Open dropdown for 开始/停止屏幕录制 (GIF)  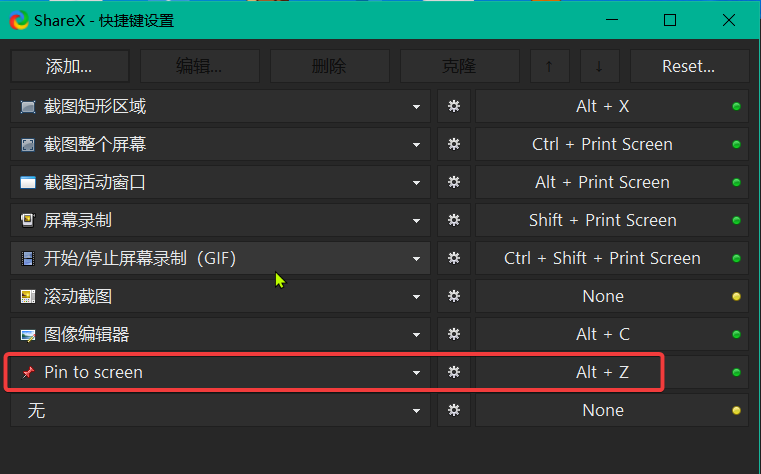[x=416, y=259]
